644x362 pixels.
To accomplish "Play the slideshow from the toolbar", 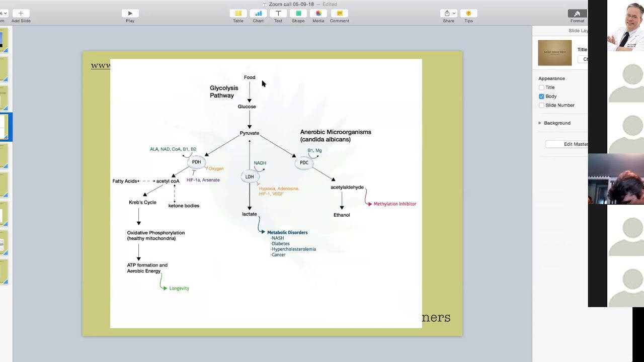I will [130, 13].
